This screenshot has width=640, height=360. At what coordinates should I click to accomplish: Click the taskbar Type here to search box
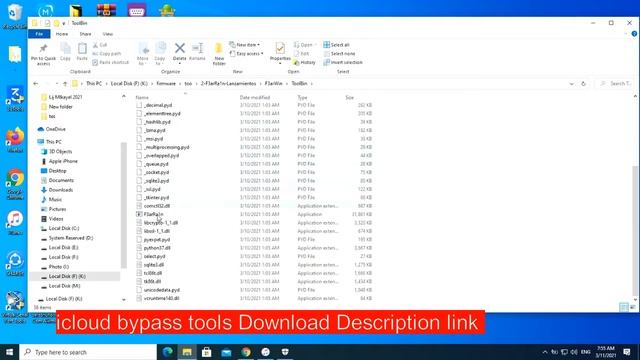[88, 352]
